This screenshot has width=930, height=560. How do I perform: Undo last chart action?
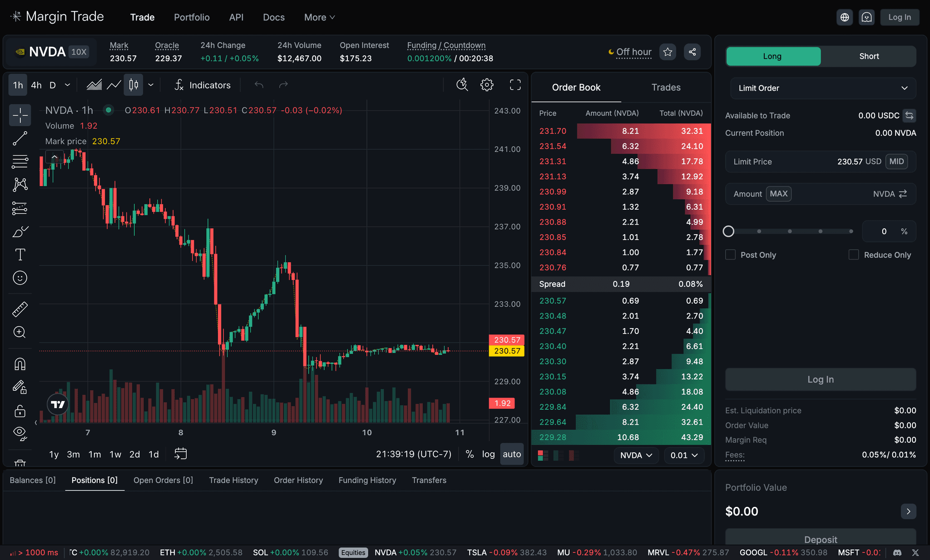coord(259,85)
